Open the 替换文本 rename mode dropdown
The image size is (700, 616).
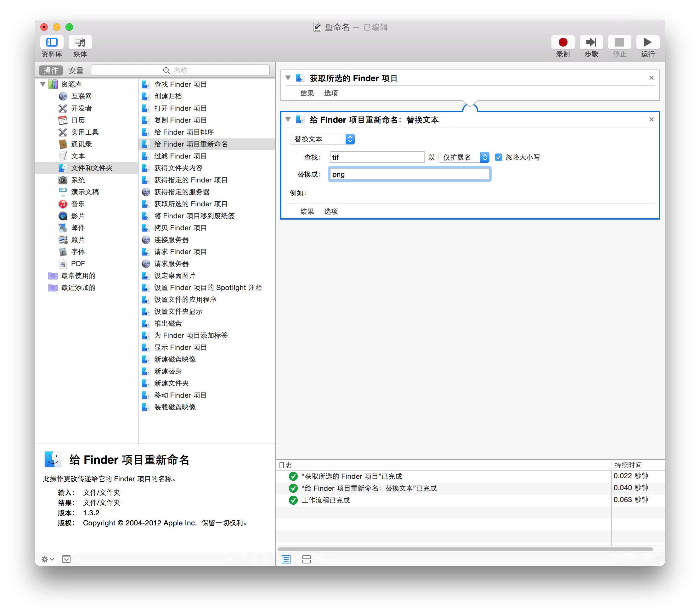coord(322,139)
